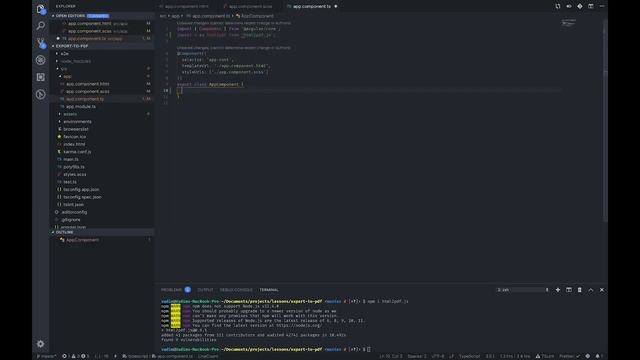Image resolution: width=640 pixels, height=360 pixels.
Task: Select app.component.html in the Open Editors list
Action: (x=89, y=23)
